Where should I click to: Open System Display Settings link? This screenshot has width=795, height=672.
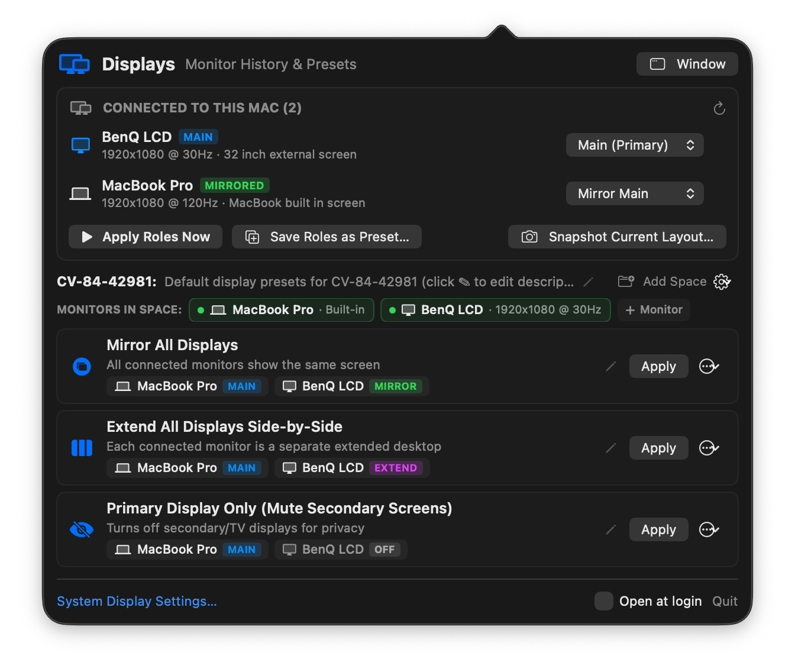pyautogui.click(x=137, y=601)
